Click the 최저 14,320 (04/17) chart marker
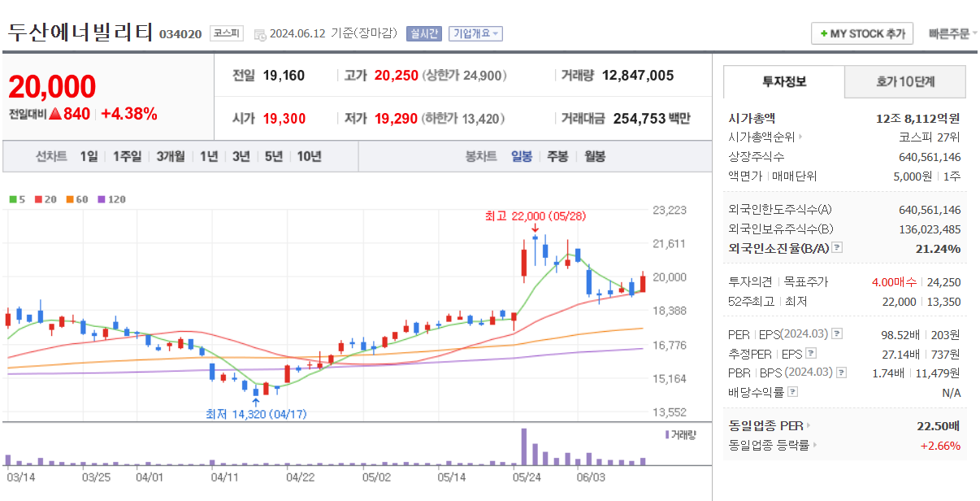Screen dimensions: 980x501 pos(256,414)
